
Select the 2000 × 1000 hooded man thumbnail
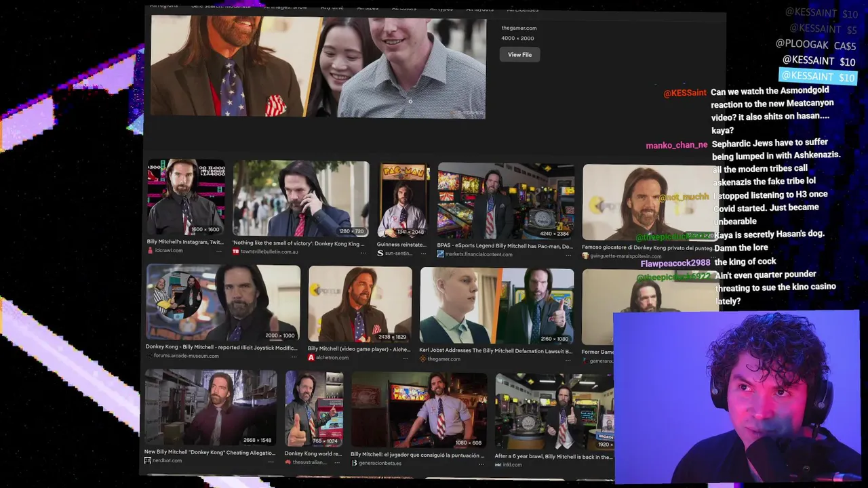tap(223, 302)
